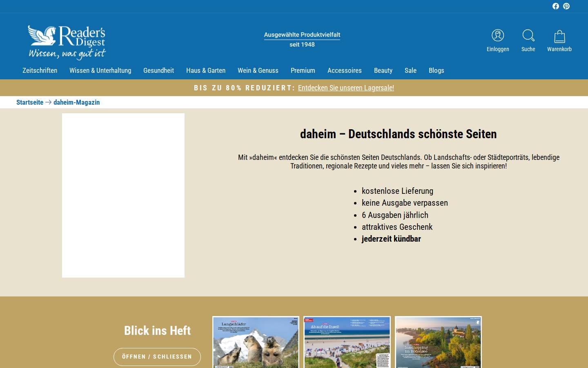Click 'attraktives Geschenk' bullet text
Viewport: 588px width, 368px height.
point(397,227)
